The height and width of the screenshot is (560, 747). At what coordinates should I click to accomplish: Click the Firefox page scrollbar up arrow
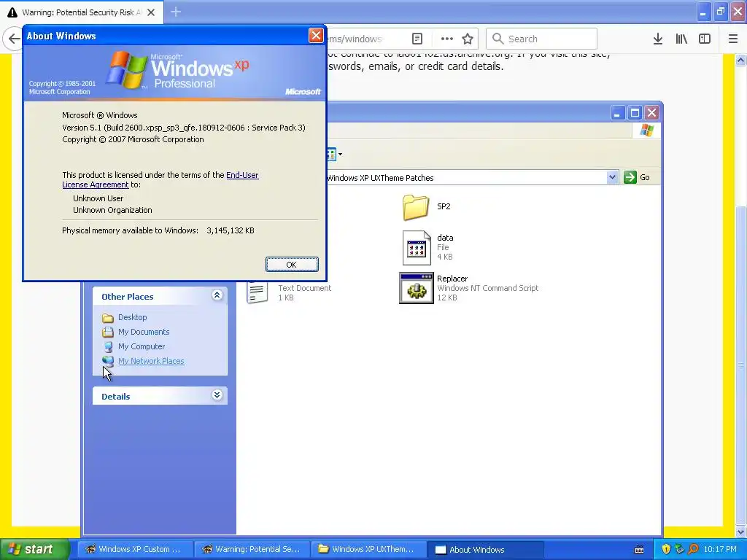[x=741, y=61]
